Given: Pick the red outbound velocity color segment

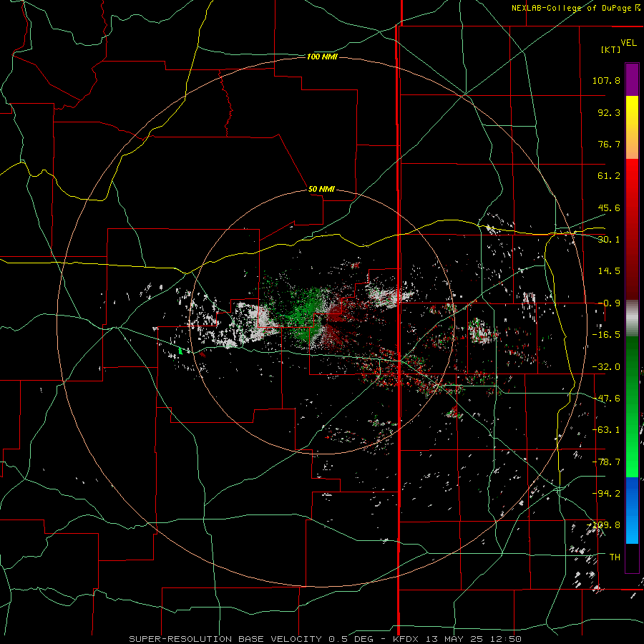Looking at the screenshot, I should [632, 229].
